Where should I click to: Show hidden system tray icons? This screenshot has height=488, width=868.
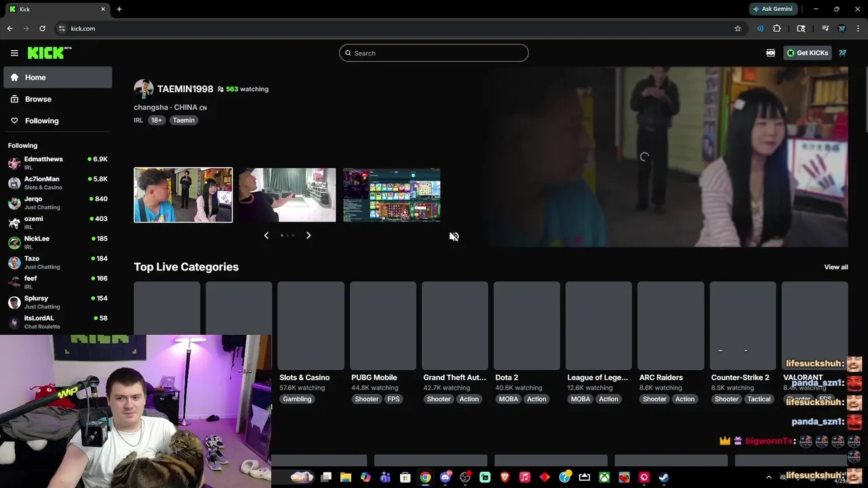point(768,477)
